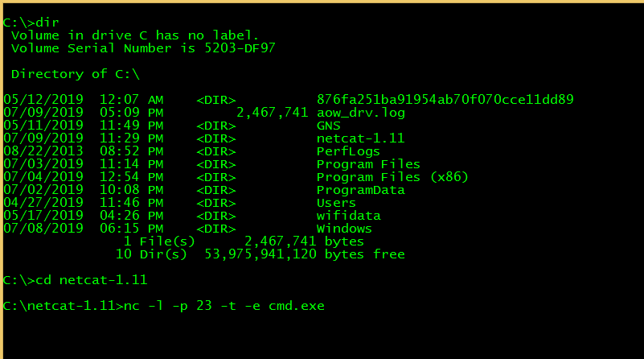Click the 'Program Files (x86)' directory entry
The width and height of the screenshot is (644, 359).
[x=392, y=177]
